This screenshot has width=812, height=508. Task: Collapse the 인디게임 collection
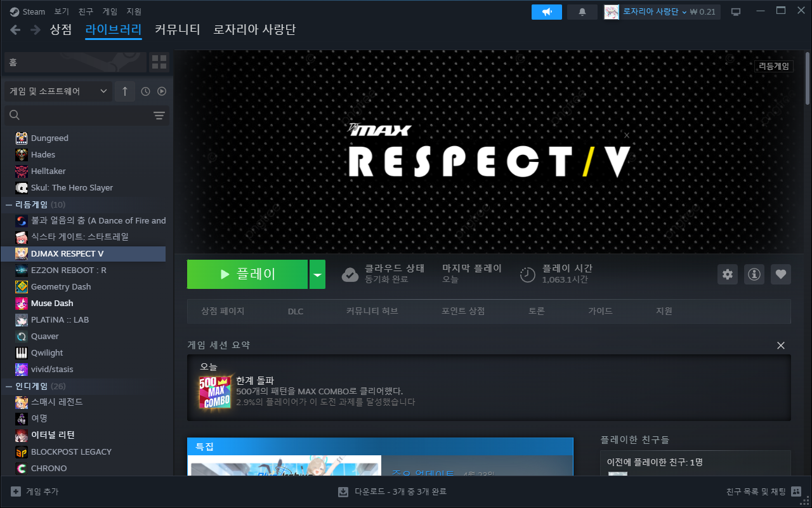(x=9, y=386)
